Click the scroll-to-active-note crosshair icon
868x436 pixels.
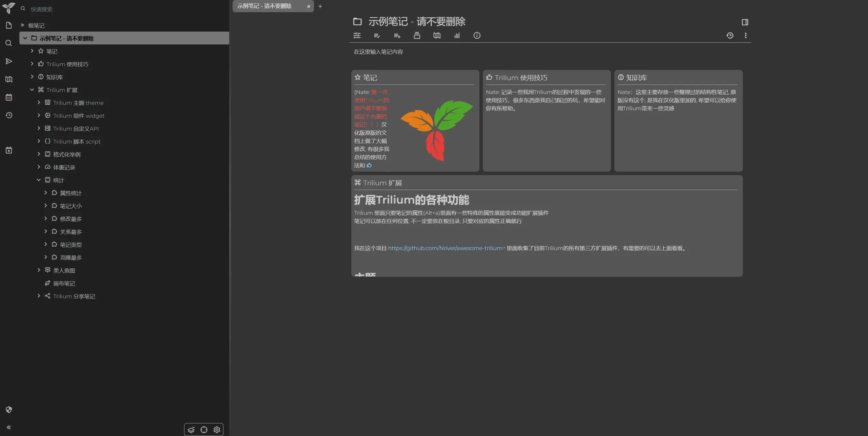[x=204, y=430]
